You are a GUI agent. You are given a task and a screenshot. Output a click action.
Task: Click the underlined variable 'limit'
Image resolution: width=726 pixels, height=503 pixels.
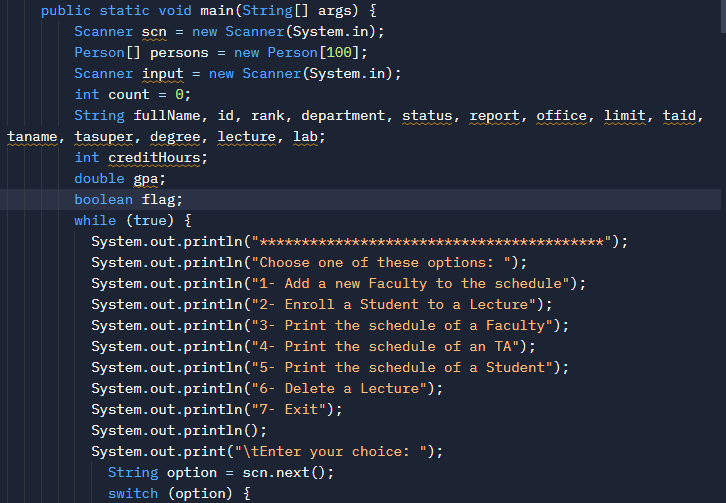pyautogui.click(x=625, y=115)
